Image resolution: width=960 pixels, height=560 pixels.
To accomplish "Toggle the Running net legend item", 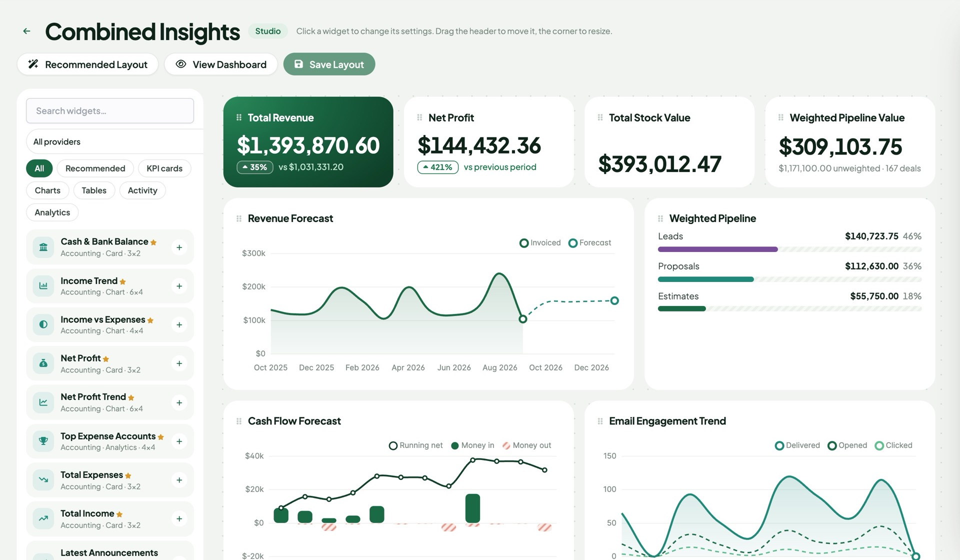I will coord(415,445).
